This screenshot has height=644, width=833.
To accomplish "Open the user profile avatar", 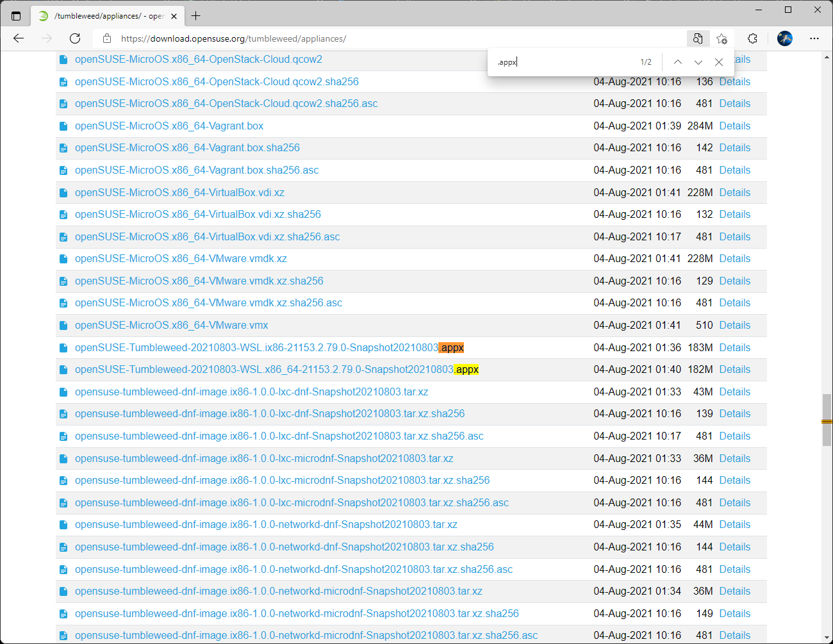I will 785,38.
